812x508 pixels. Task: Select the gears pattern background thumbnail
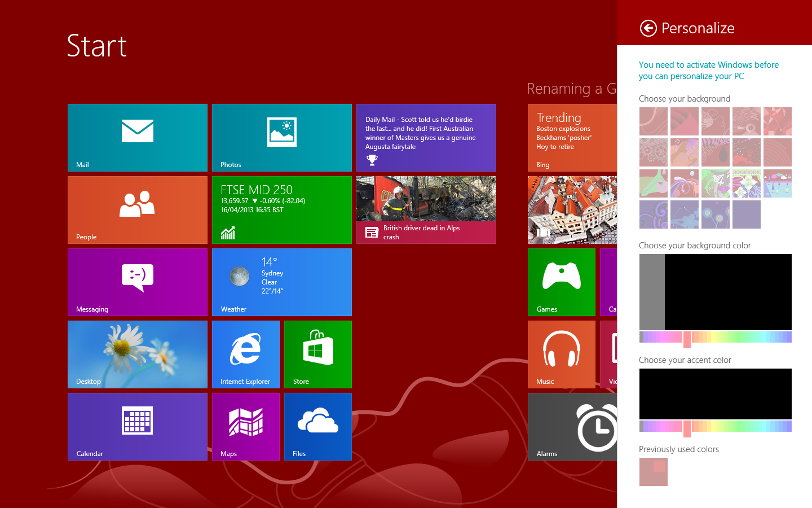pyautogui.click(x=654, y=152)
